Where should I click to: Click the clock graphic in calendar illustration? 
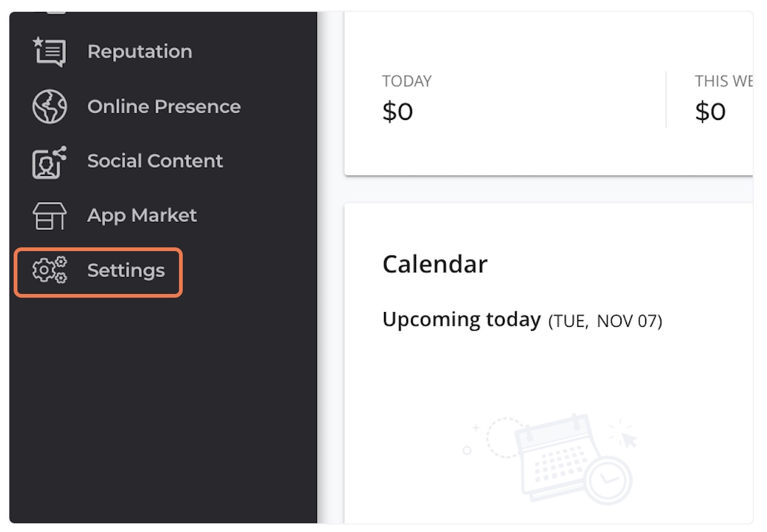tap(609, 480)
